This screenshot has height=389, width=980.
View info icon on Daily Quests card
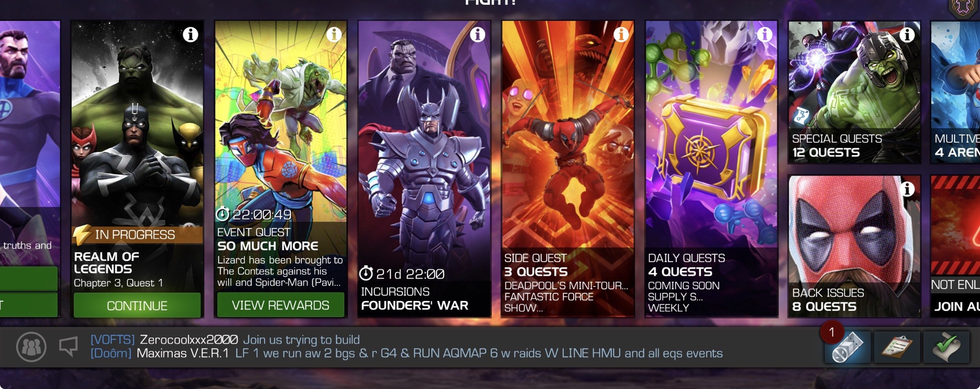(765, 35)
